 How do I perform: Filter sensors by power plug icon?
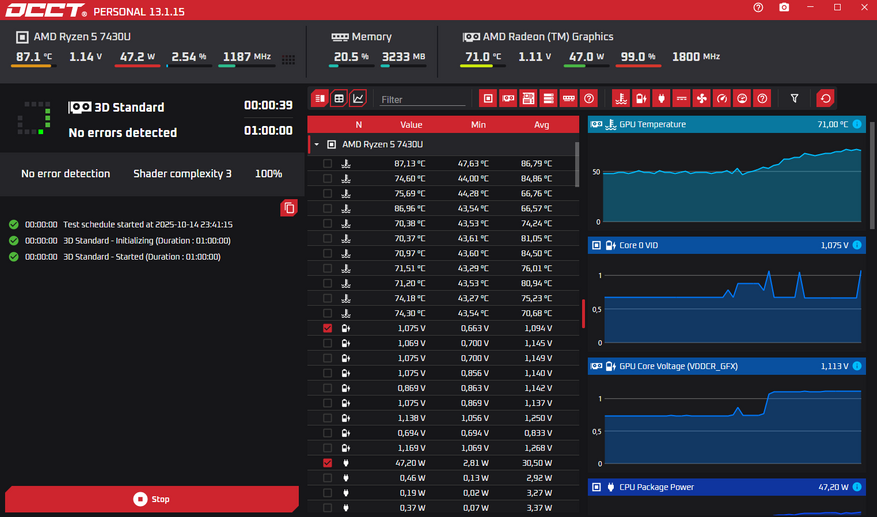pos(661,98)
